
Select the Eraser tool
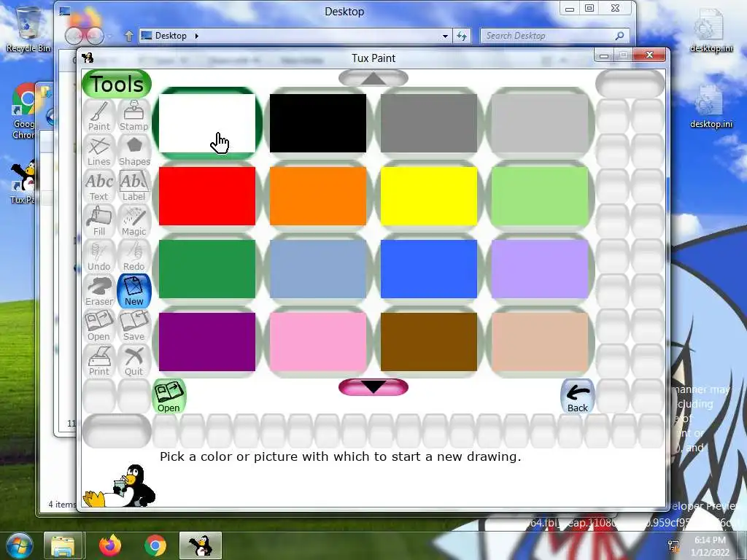(99, 292)
